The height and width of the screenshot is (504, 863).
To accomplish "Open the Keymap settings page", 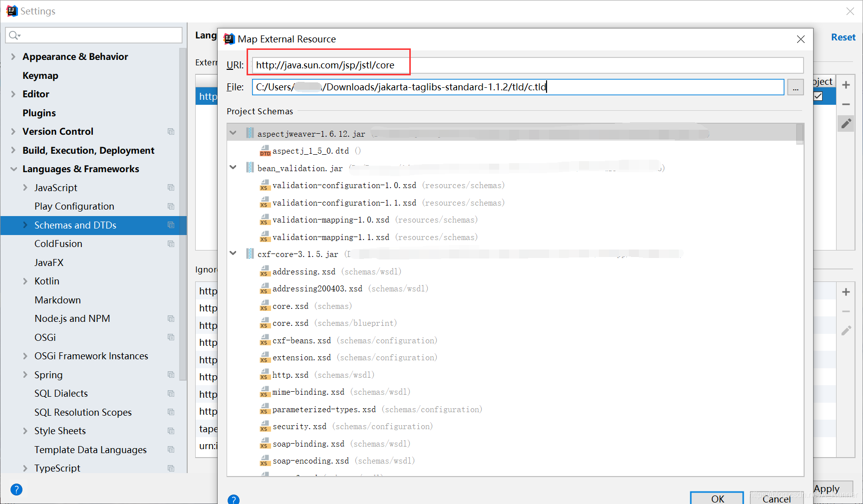I will (x=40, y=75).
